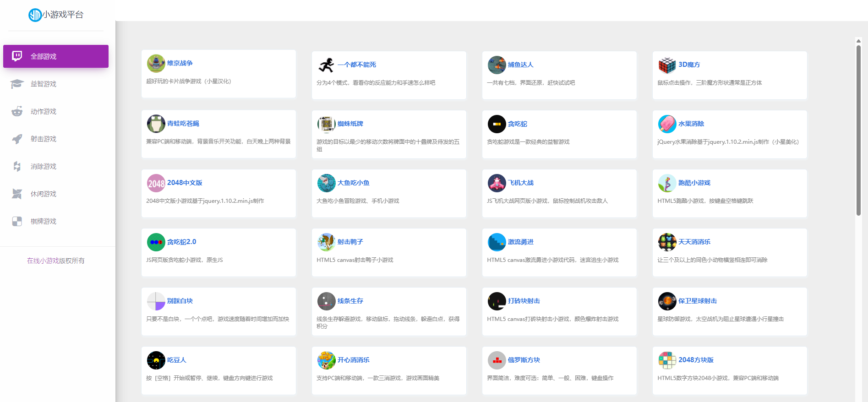This screenshot has height=402, width=868.
Task: Click the 射击鸭子 duck icon
Action: coord(327,242)
